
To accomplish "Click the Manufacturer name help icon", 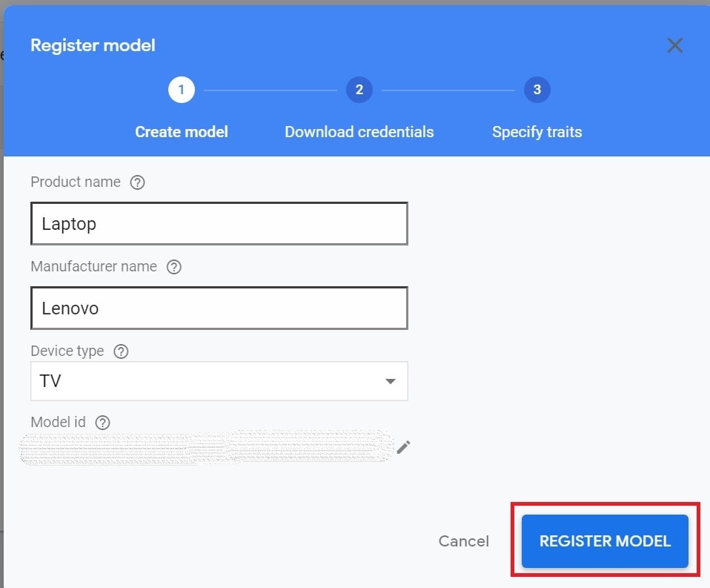I will pos(174,267).
